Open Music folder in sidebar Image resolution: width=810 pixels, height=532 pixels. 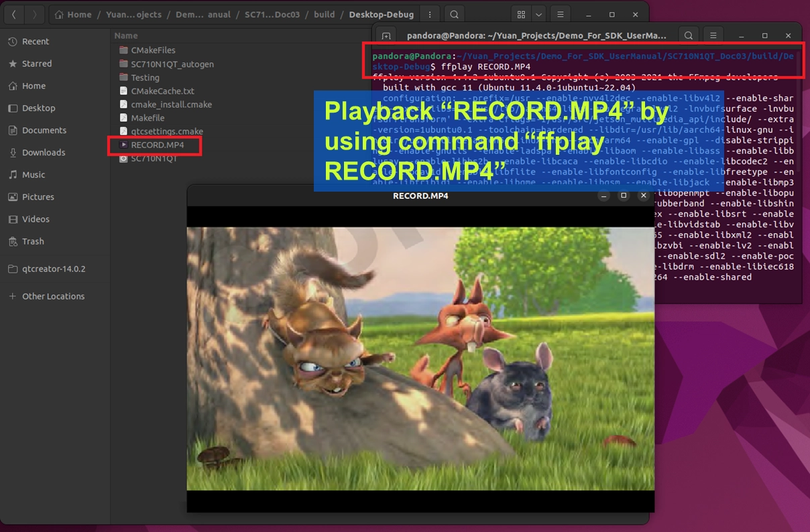[x=55, y=174]
